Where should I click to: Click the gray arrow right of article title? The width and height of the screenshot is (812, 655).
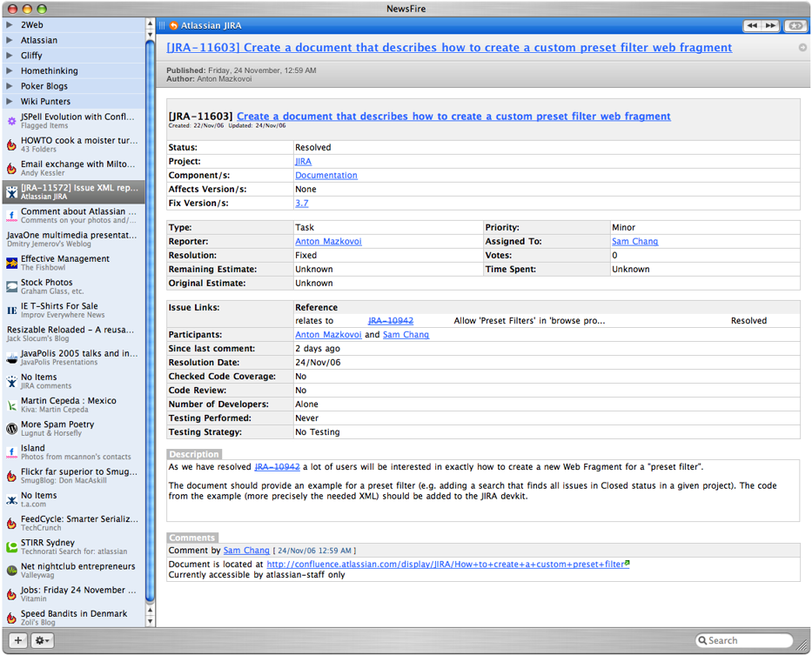tap(802, 48)
